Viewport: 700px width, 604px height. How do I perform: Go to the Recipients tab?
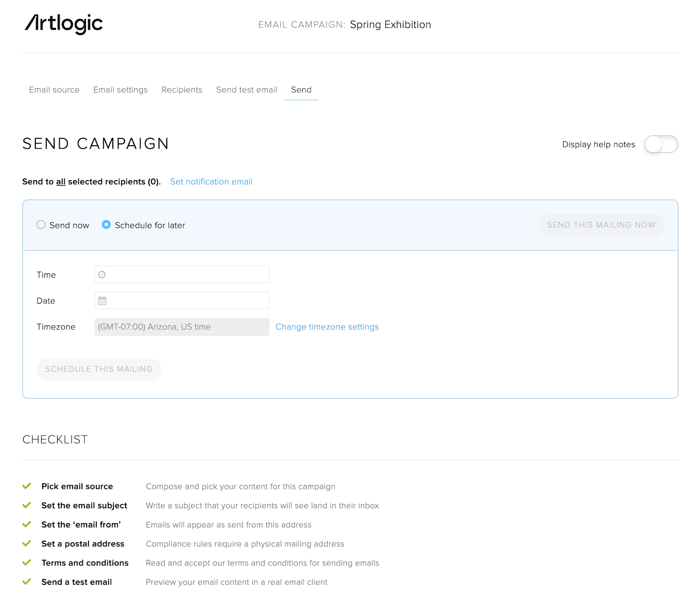click(x=182, y=90)
